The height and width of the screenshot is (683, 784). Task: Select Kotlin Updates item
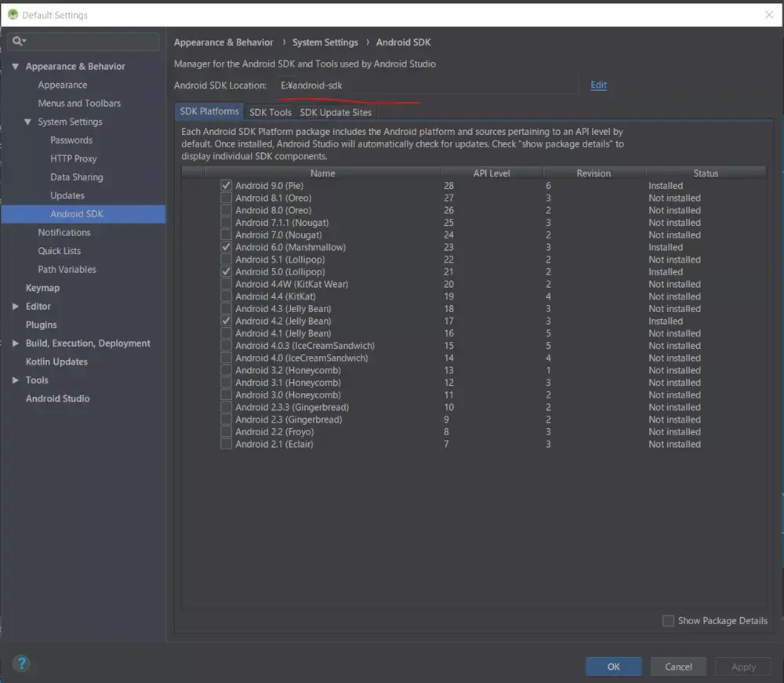56,361
